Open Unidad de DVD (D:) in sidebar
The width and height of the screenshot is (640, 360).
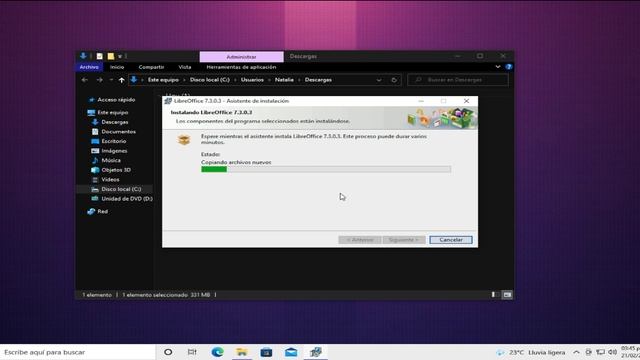[x=127, y=199]
